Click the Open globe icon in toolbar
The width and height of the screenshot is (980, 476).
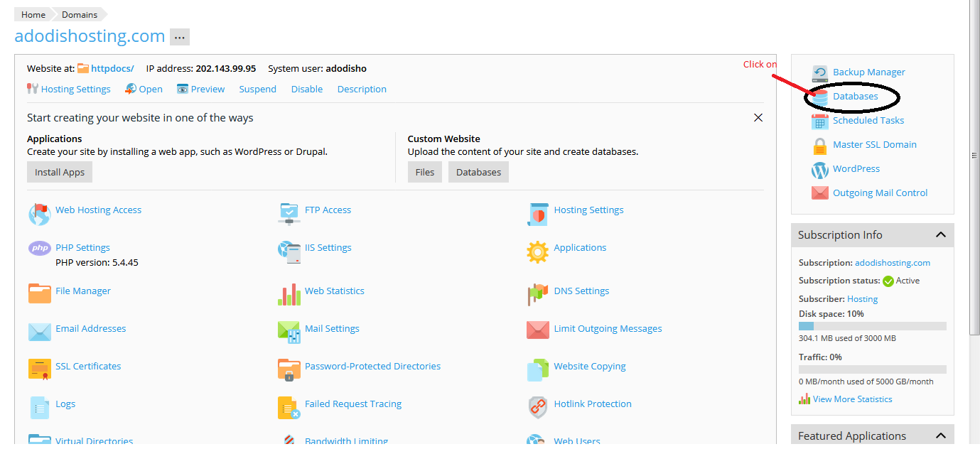(x=131, y=89)
